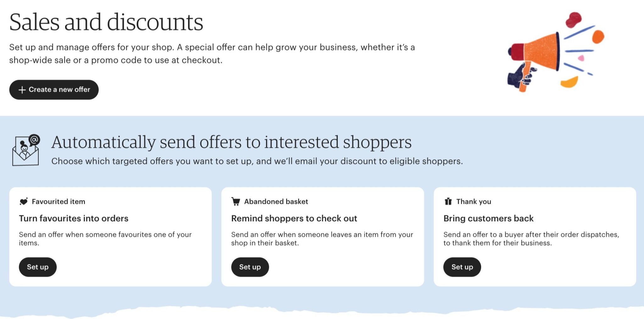Click the envelope with email icon
Screen dimensions: 644x319
click(25, 151)
